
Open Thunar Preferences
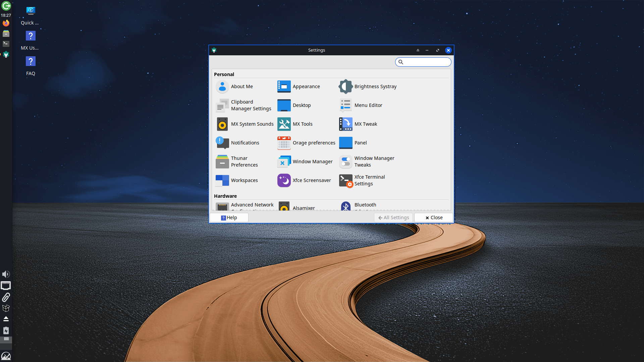tap(237, 162)
